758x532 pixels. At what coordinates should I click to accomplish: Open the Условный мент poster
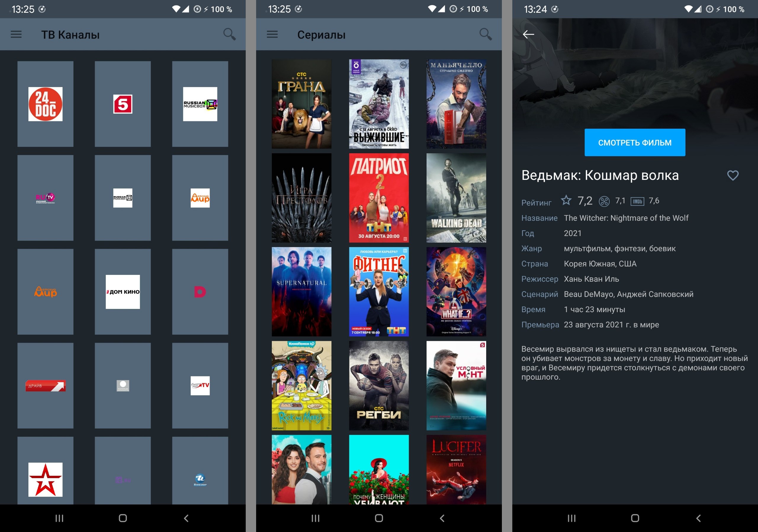pyautogui.click(x=456, y=386)
